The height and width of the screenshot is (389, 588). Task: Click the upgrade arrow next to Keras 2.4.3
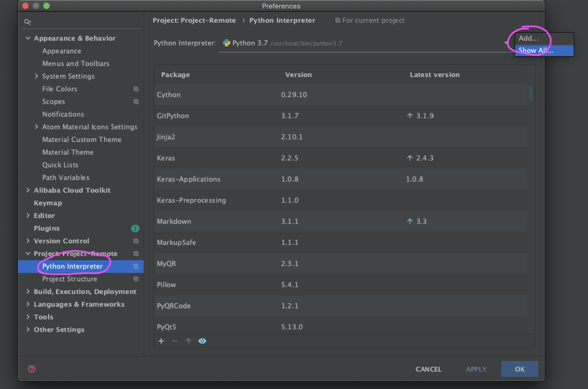tap(410, 158)
